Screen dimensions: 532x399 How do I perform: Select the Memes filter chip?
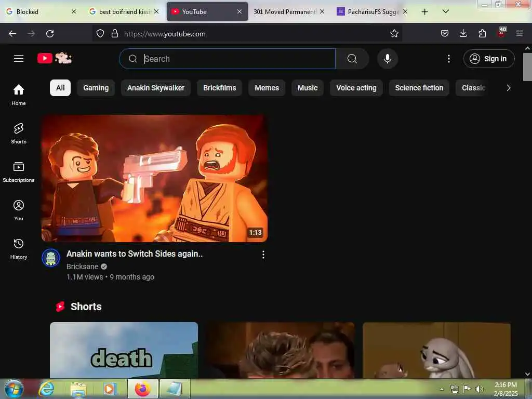[x=267, y=88]
